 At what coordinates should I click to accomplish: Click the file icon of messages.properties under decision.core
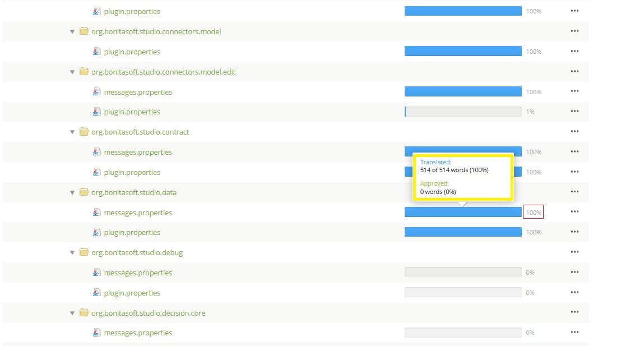tap(96, 332)
